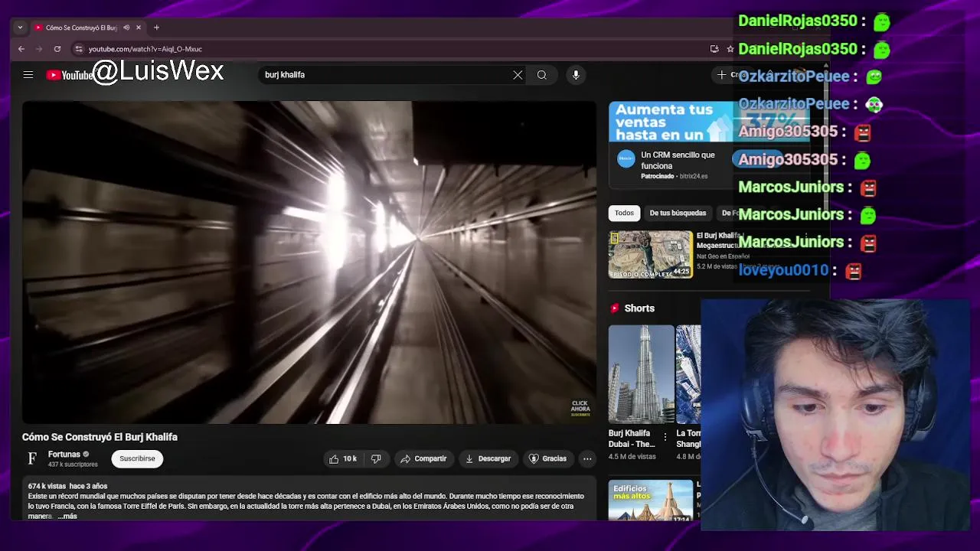Clear the 'burj khalifa' search text
The image size is (980, 551).
click(x=518, y=75)
